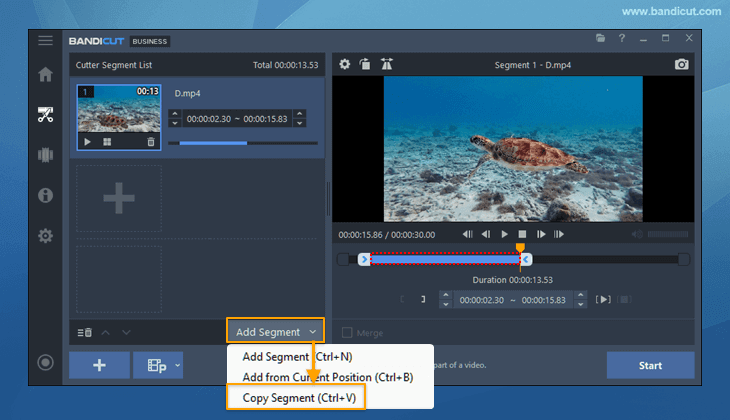Select the Cutter mode scissors icon
The width and height of the screenshot is (730, 420).
[45, 115]
